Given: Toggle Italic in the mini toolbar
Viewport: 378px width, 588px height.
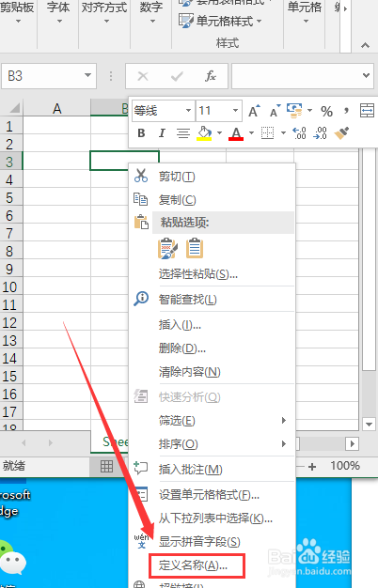Looking at the screenshot, I should 162,133.
